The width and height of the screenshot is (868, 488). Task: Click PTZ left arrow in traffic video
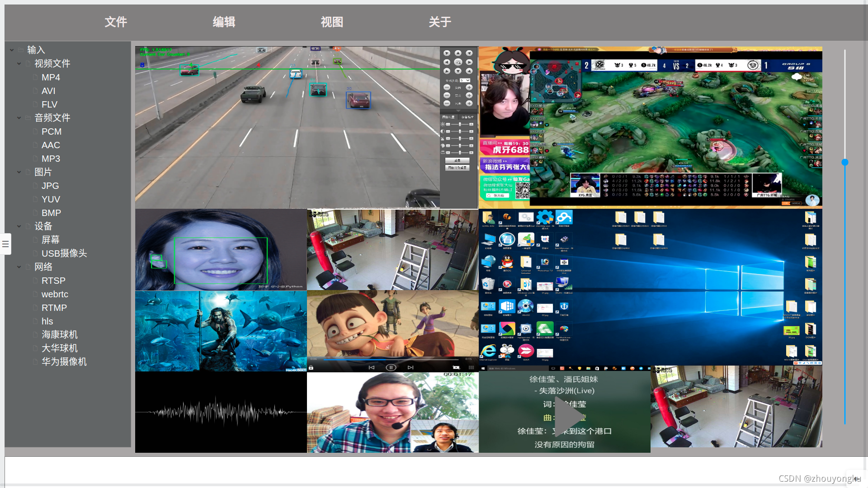pyautogui.click(x=447, y=62)
